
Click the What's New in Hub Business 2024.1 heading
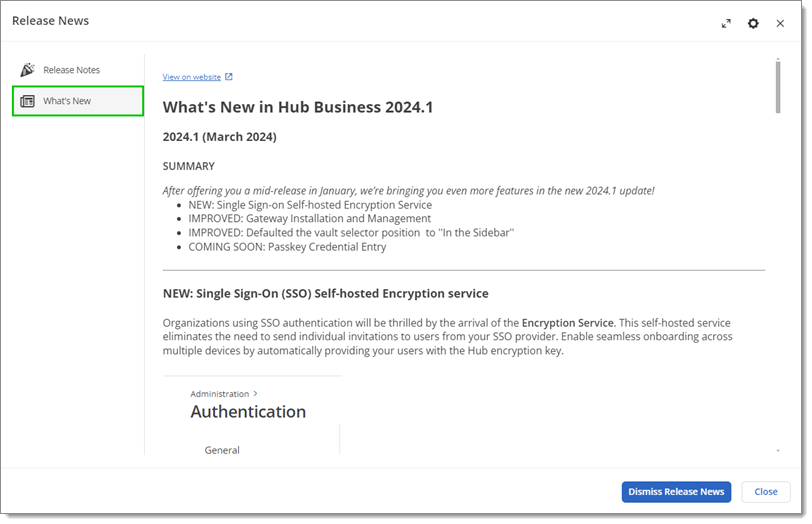click(298, 107)
